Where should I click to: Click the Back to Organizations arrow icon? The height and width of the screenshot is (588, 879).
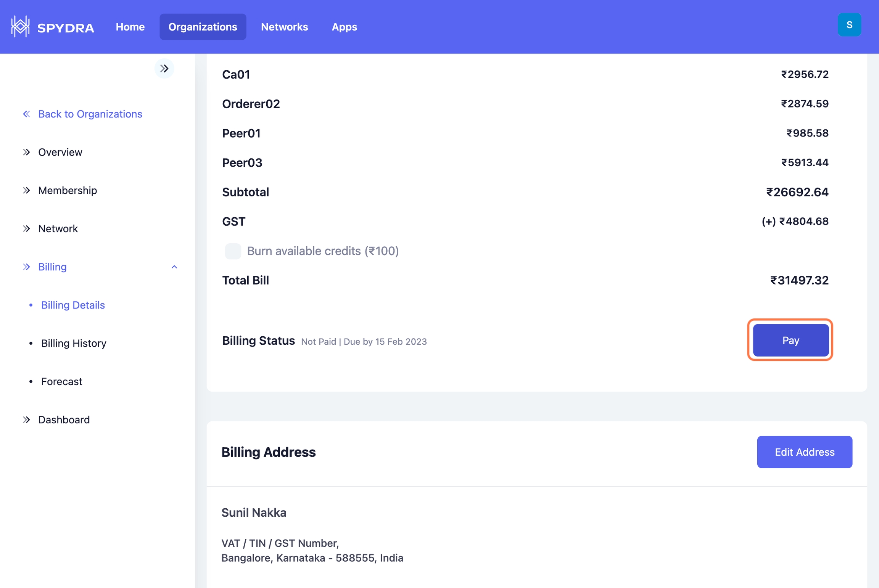click(26, 114)
